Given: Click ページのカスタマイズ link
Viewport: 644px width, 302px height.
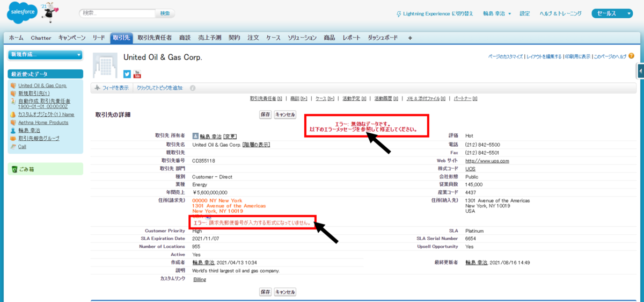Looking at the screenshot, I should coord(506,56).
